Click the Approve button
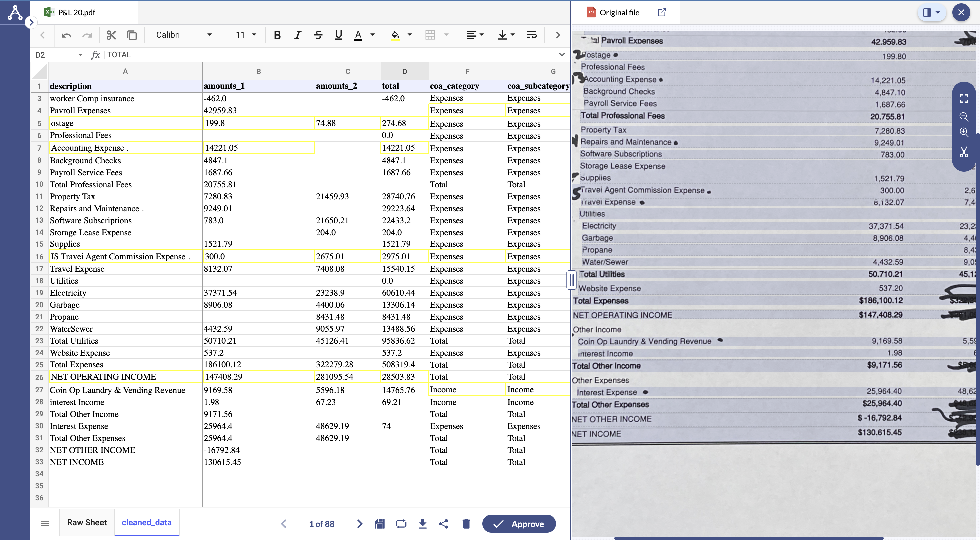 click(x=519, y=524)
